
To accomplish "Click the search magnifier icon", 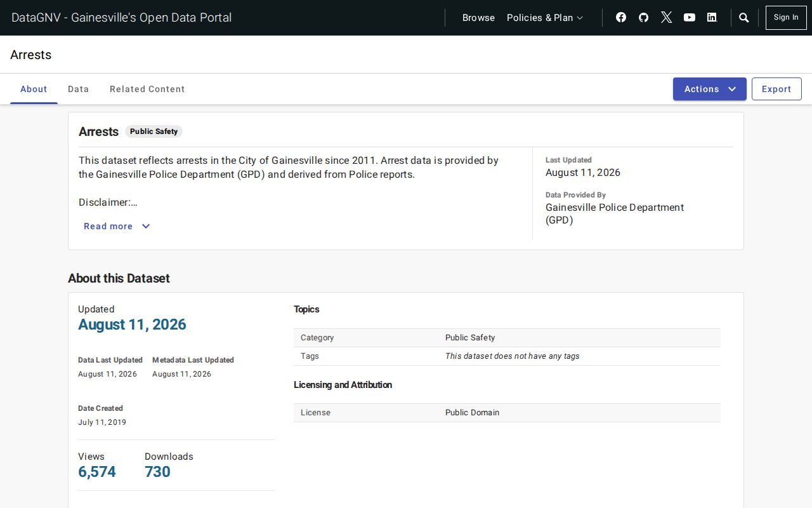I will click(x=744, y=18).
